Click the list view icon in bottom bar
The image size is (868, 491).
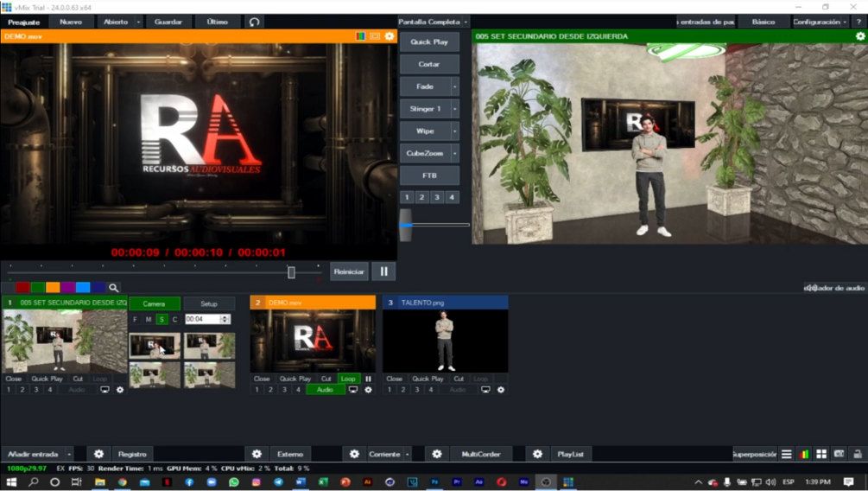click(787, 454)
